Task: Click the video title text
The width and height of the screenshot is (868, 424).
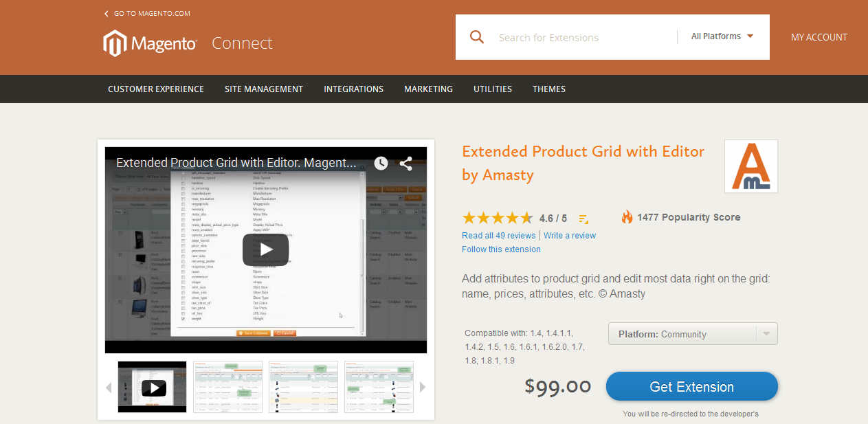Action: coord(236,164)
